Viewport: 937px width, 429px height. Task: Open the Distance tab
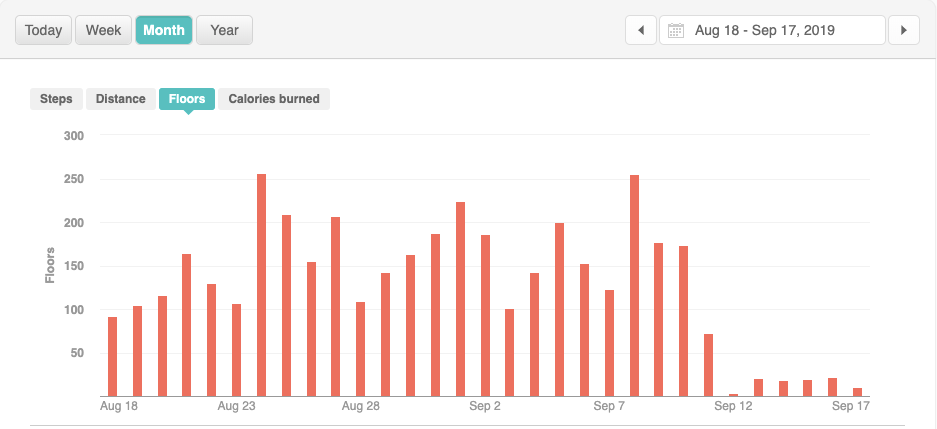point(121,99)
